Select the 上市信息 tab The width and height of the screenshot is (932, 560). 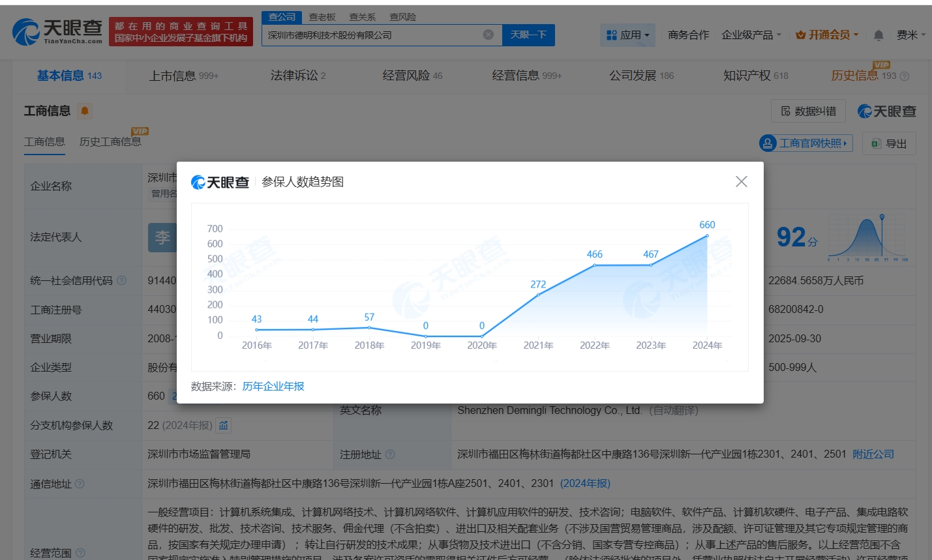click(x=183, y=76)
